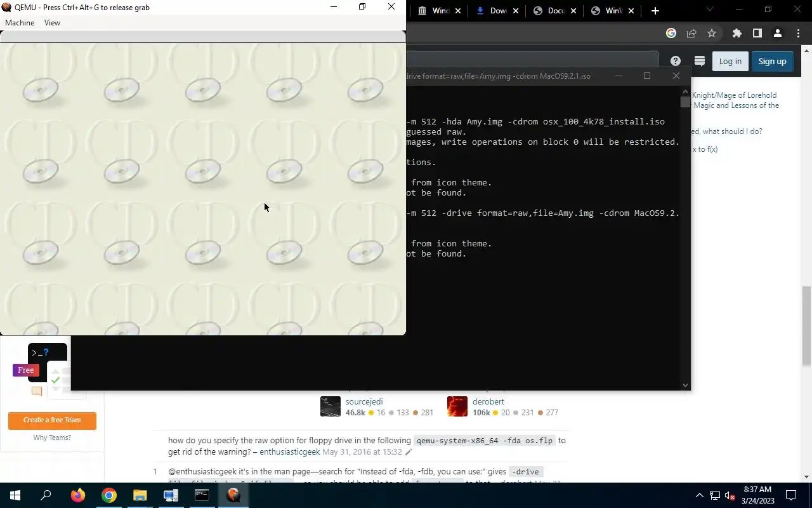The width and height of the screenshot is (812, 508).
Task: Click derobert's avatar thumbnail
Action: pos(457,406)
